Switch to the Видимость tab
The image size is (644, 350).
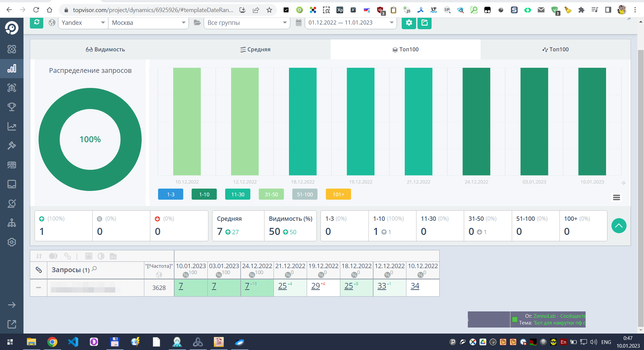pos(105,49)
